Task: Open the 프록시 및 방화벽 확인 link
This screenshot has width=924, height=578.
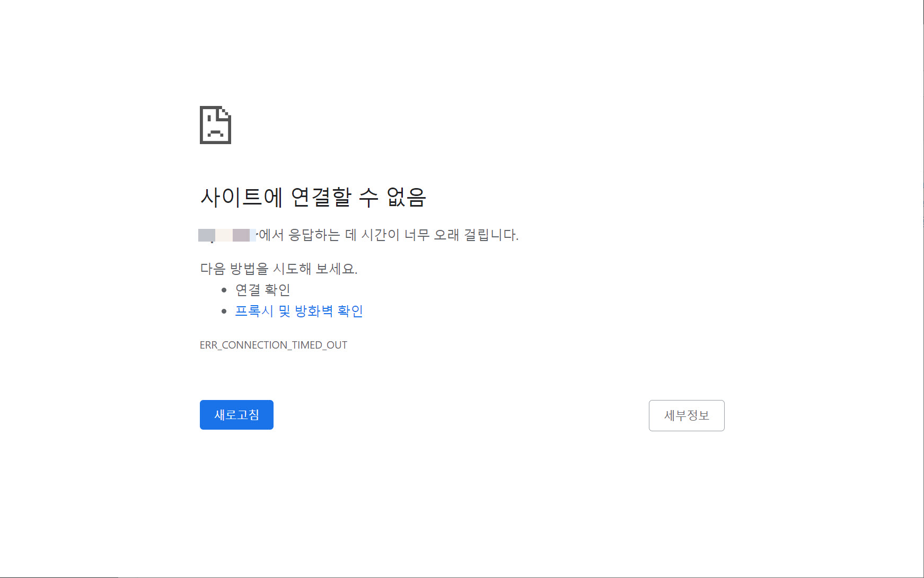Action: point(300,310)
